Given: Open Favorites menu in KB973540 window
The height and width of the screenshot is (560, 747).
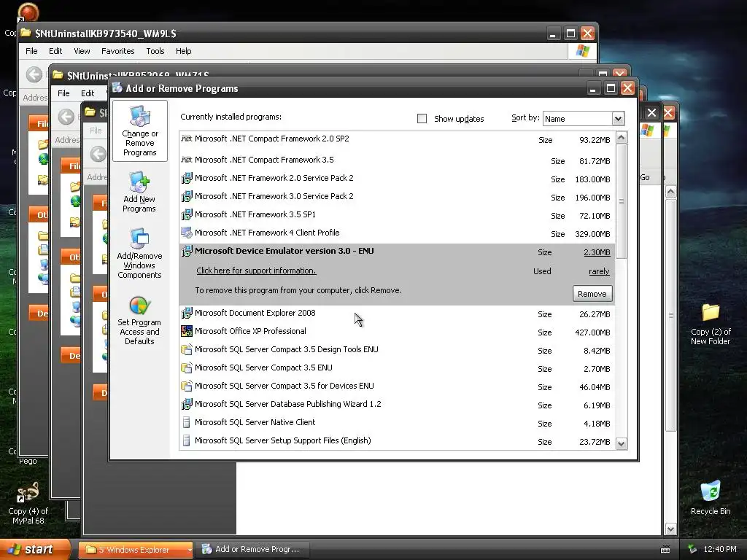Looking at the screenshot, I should click(117, 51).
